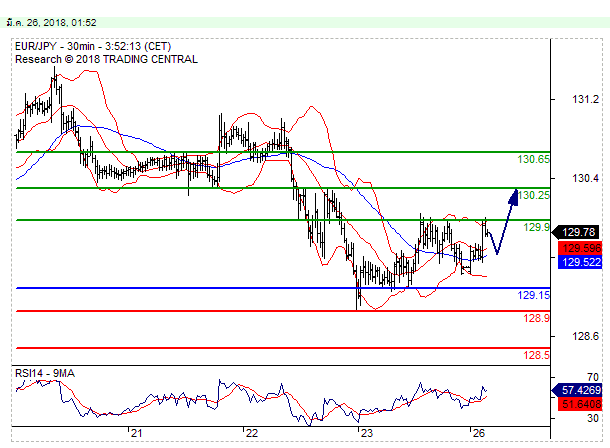This screenshot has height=448, width=610.
Task: Click the RSI moving average tag 51.6408
Action: click(x=580, y=404)
